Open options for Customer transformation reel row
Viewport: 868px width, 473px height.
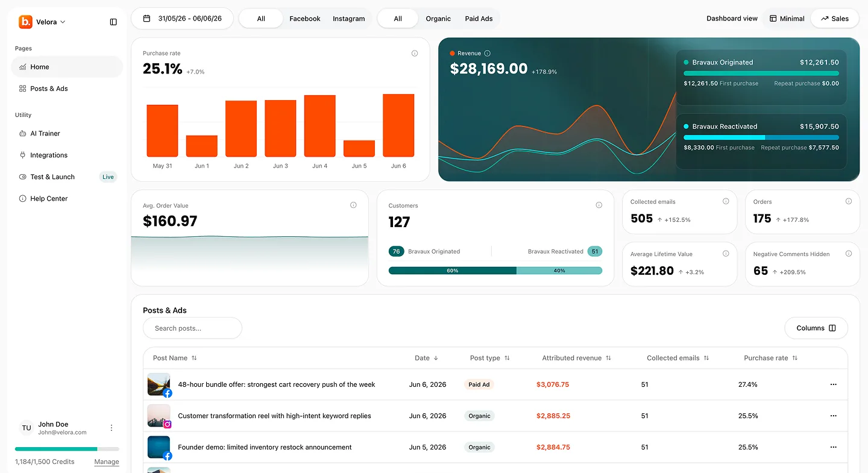(834, 416)
